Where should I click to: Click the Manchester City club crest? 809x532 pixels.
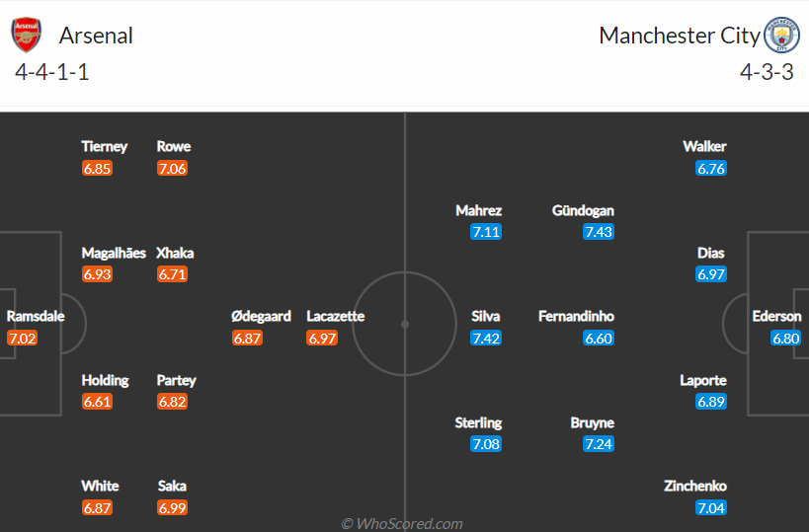tap(781, 36)
